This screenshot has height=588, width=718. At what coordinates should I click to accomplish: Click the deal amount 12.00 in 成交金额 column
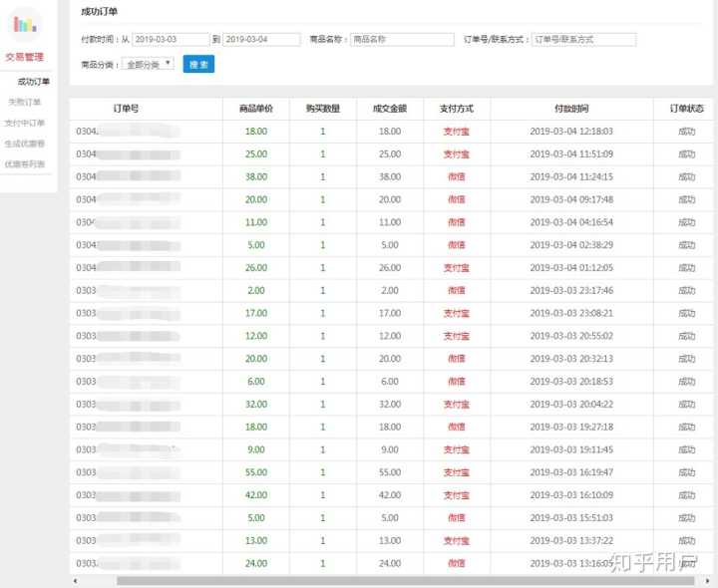tap(390, 336)
